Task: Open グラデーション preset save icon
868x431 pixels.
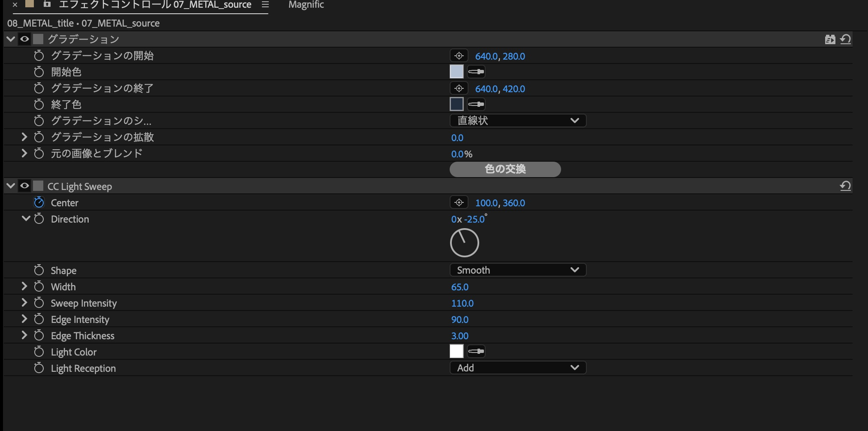Action: [x=830, y=39]
